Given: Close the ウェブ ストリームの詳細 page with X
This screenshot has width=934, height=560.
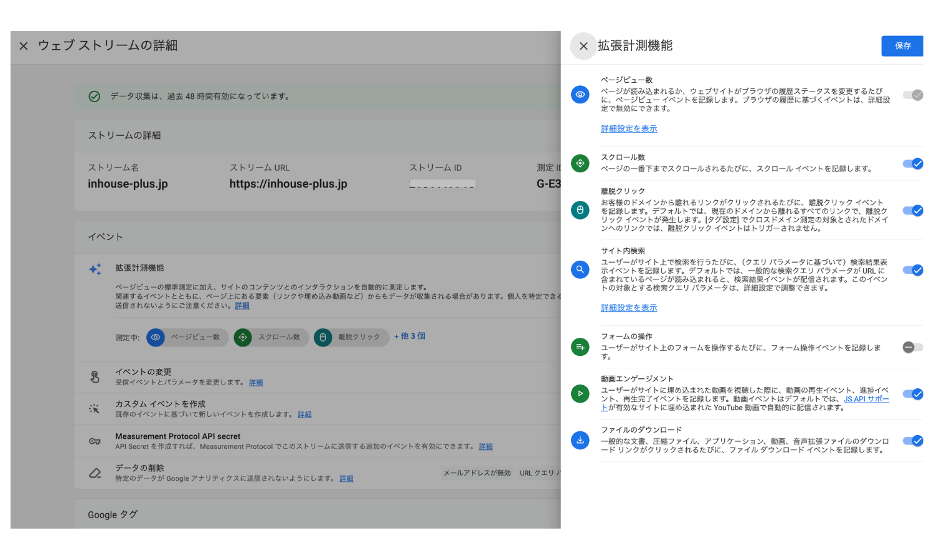Looking at the screenshot, I should click(24, 46).
